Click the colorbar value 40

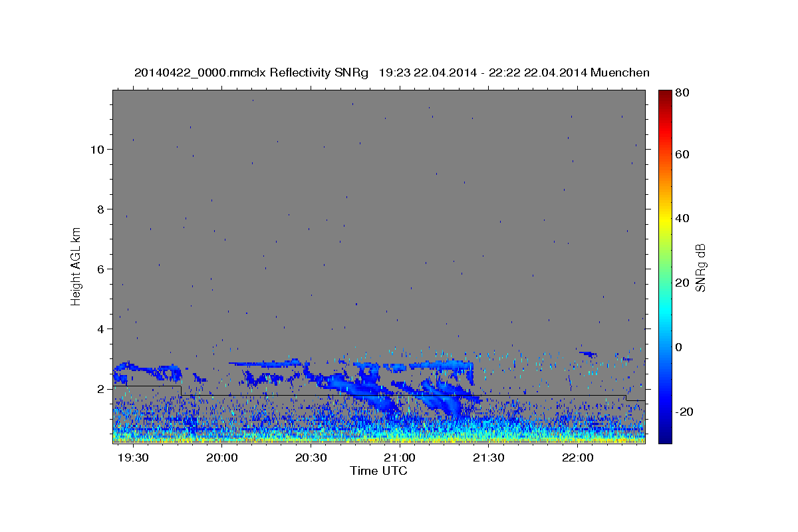(683, 218)
